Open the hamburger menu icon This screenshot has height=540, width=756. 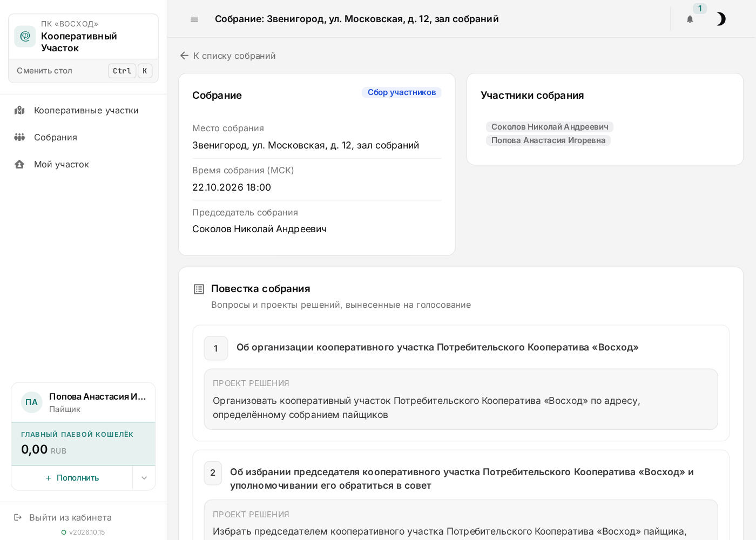click(194, 19)
